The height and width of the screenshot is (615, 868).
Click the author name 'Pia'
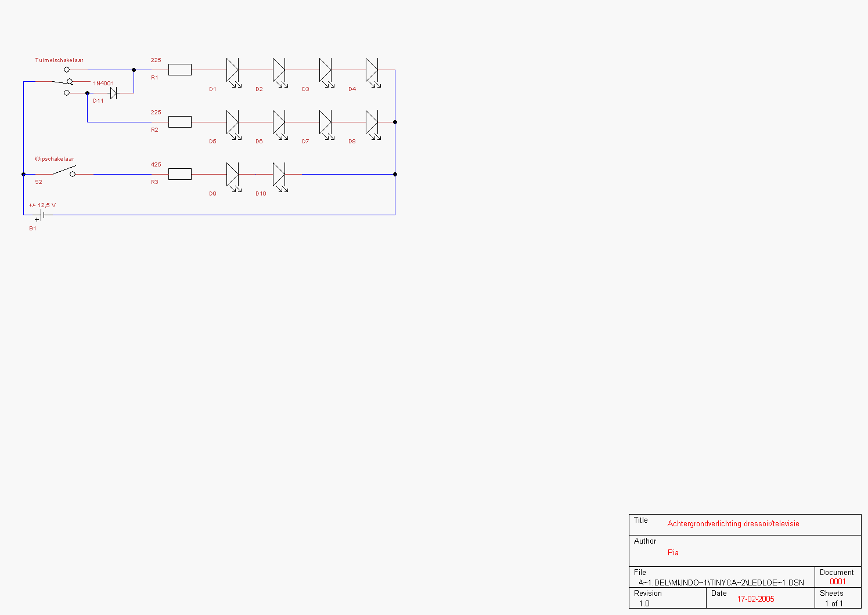click(673, 553)
